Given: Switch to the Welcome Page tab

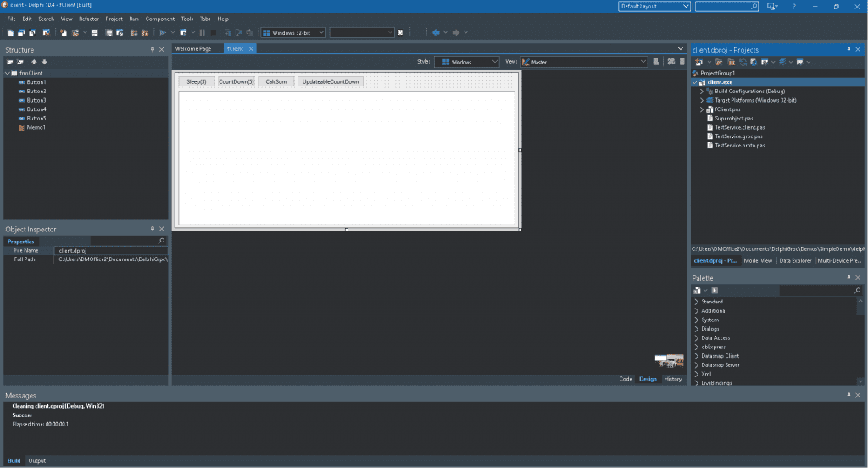Looking at the screenshot, I should [193, 48].
